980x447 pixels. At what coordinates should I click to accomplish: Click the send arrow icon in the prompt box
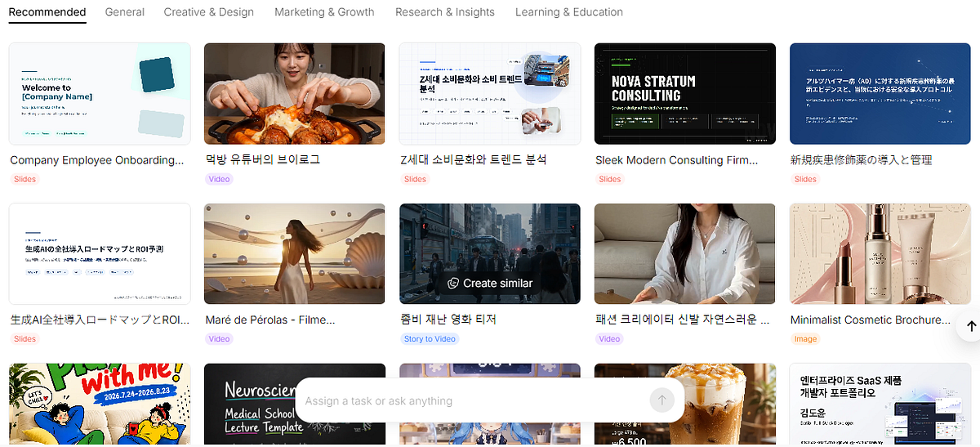coord(661,400)
